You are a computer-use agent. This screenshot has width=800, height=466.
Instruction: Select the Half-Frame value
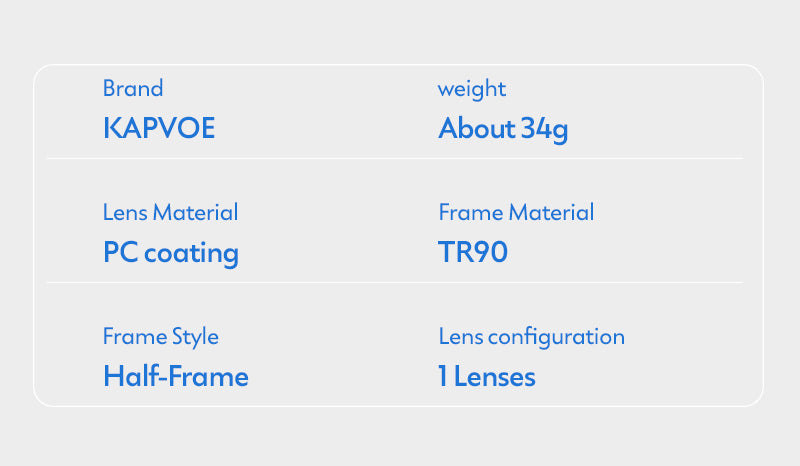(x=176, y=377)
